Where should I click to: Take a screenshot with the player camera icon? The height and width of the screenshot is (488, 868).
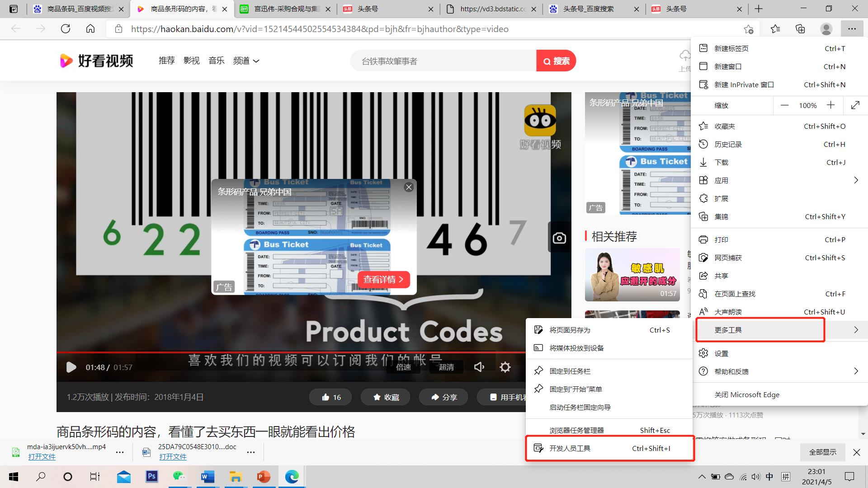[x=559, y=238]
